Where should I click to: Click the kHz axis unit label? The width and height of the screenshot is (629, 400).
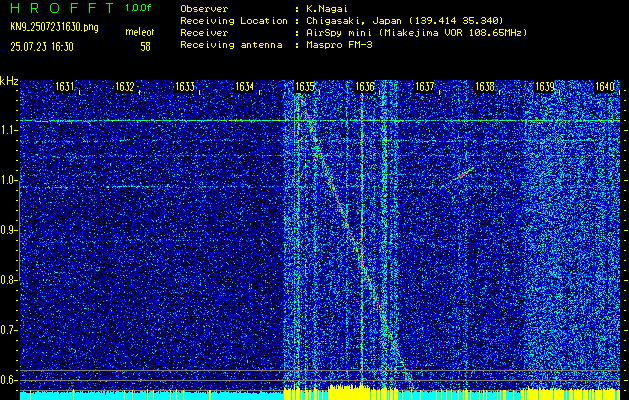pyautogui.click(x=9, y=81)
